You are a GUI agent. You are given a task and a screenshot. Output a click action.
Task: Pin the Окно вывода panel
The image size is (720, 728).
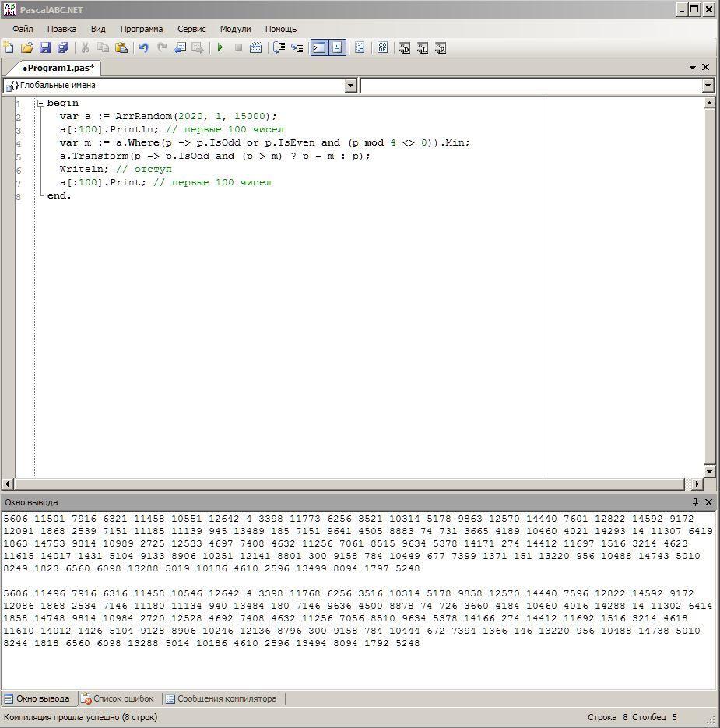click(695, 502)
